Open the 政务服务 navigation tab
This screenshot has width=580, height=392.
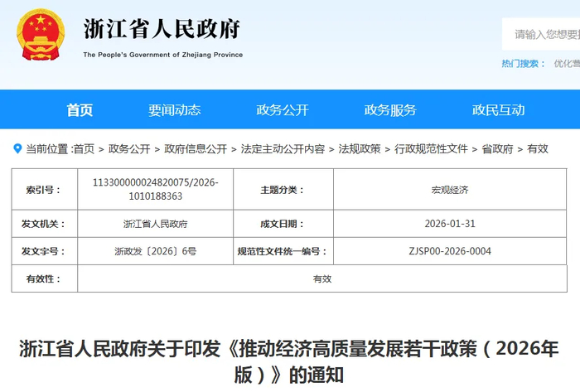tap(390, 110)
